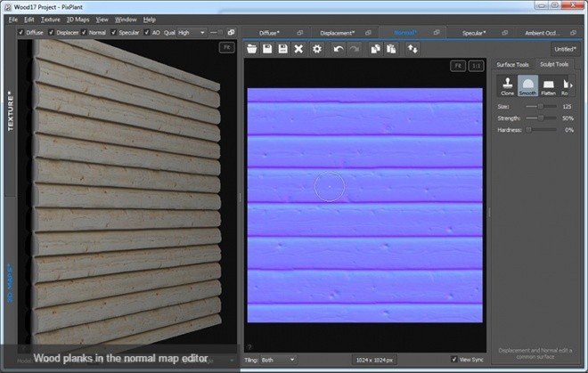Click the undo arrow icon
The height and width of the screenshot is (373, 588).
339,49
